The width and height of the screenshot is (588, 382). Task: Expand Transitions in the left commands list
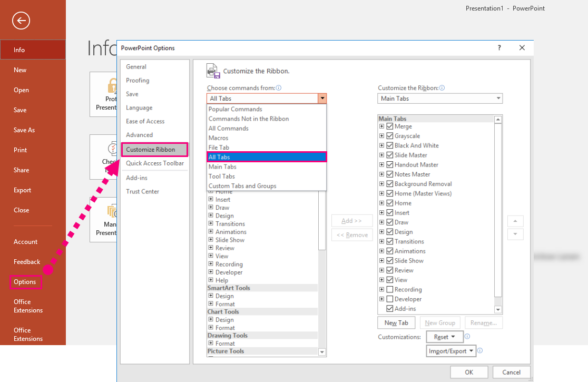tap(211, 223)
